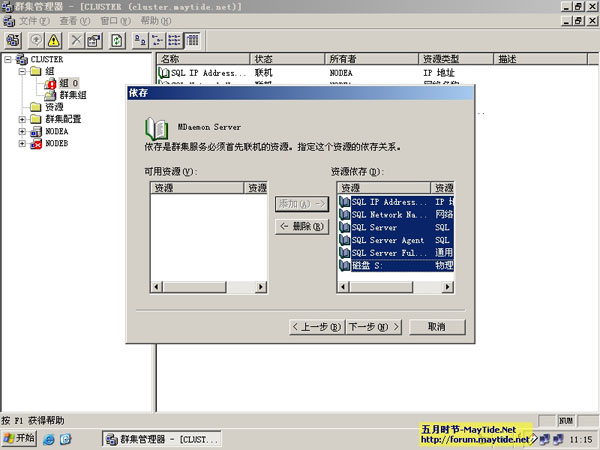Open the Windows 开始 menu
Screen dimensions: 600x450
[x=20, y=438]
